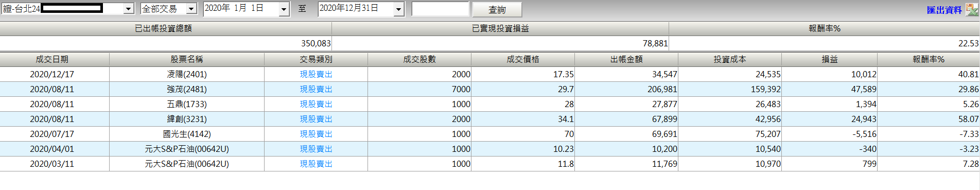This screenshot has height=190, width=980.
Task: Click the Excel export icon beside 匯出資料
Action: (972, 9)
